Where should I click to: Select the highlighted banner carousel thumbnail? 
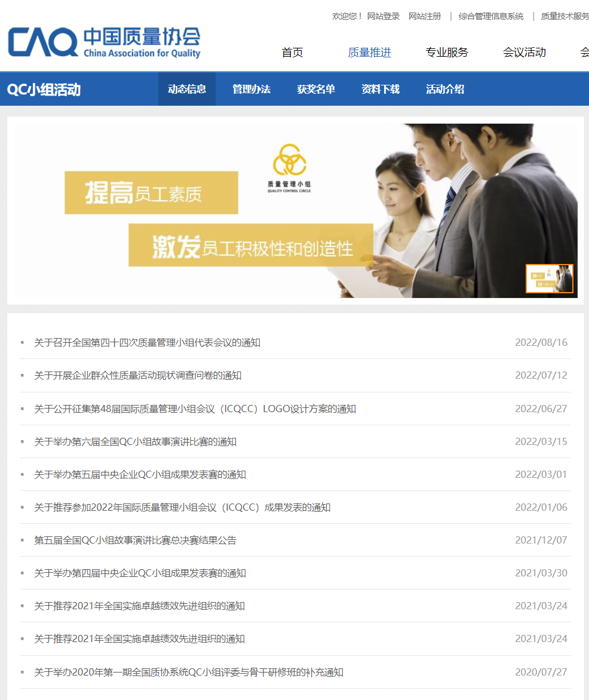(549, 279)
